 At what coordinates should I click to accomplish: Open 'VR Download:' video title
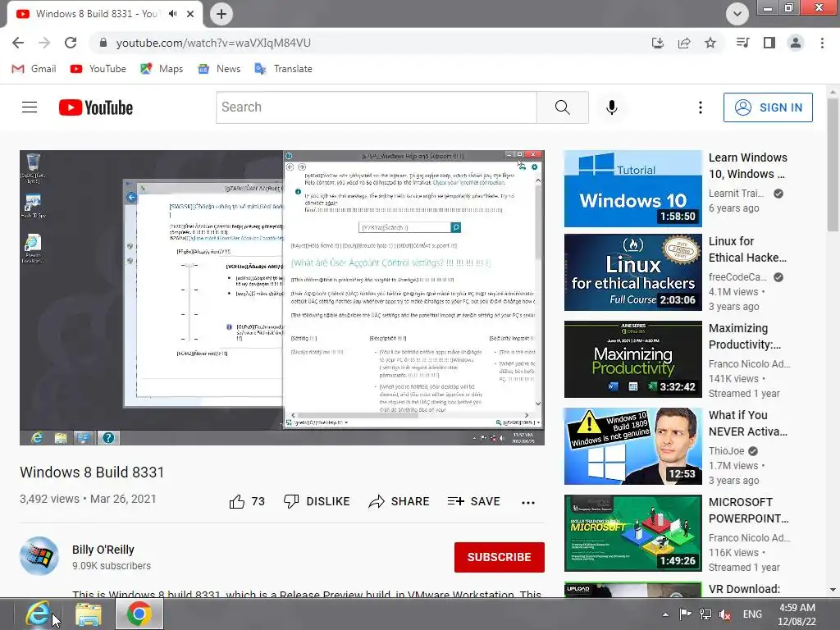pyautogui.click(x=744, y=589)
